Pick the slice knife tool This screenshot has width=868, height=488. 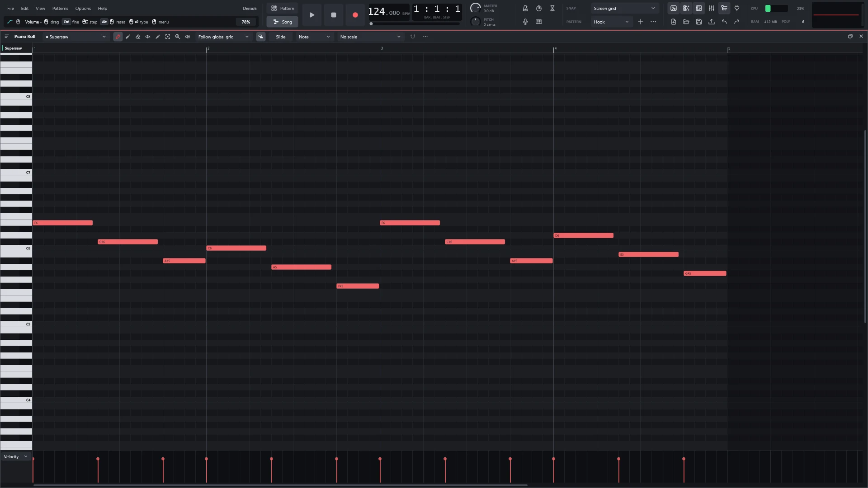point(158,37)
